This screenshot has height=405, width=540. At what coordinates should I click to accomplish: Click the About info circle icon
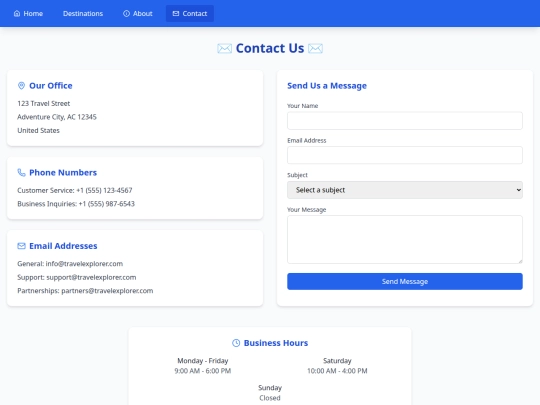[x=126, y=13]
